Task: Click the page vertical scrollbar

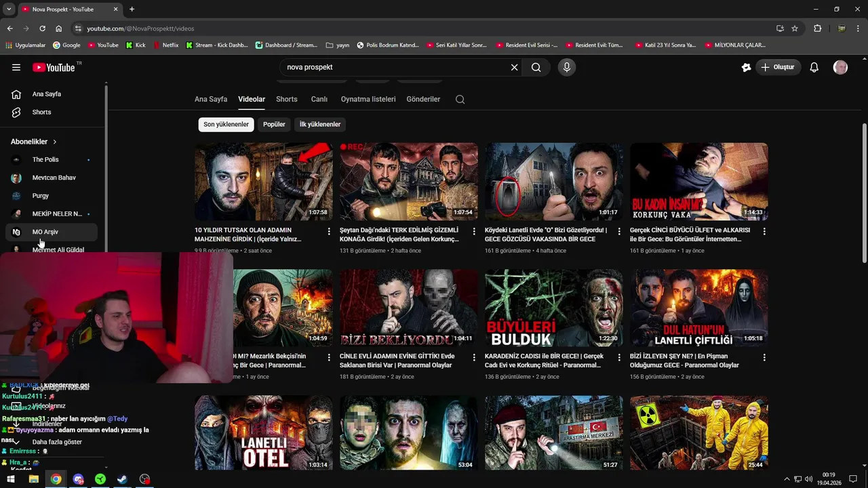Action: [864, 193]
